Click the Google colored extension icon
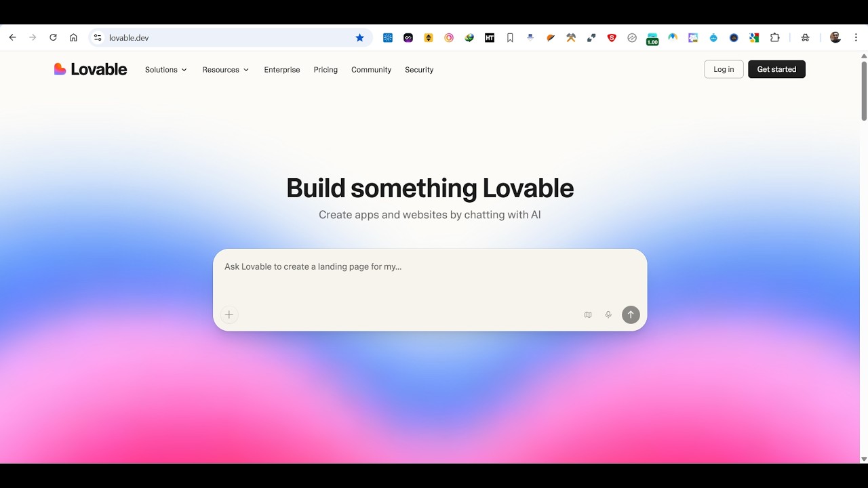868x488 pixels. [754, 38]
